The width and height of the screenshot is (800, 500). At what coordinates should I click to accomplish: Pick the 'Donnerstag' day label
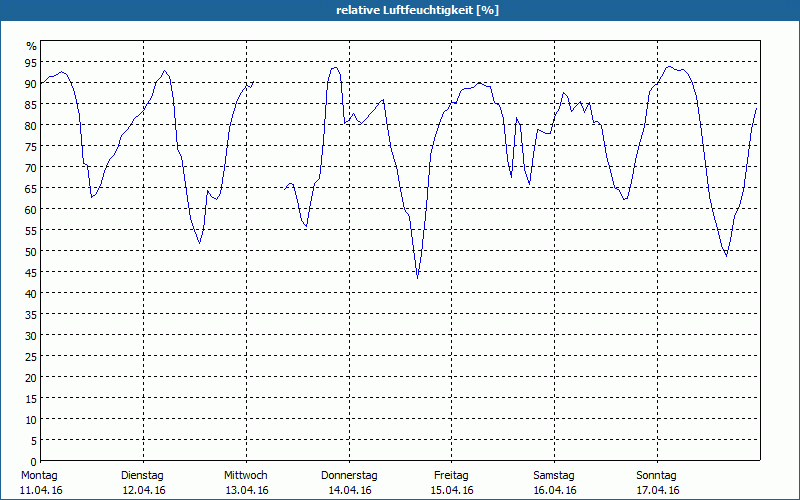click(x=349, y=475)
